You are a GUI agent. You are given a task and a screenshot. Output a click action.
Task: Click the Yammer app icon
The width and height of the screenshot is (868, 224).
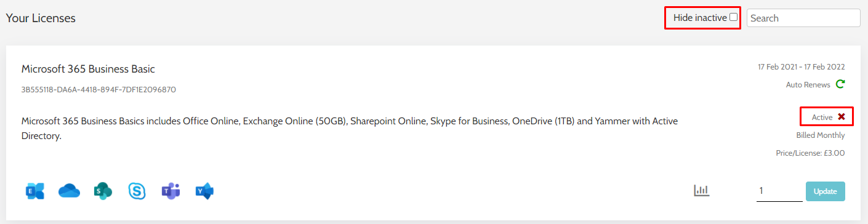point(204,191)
